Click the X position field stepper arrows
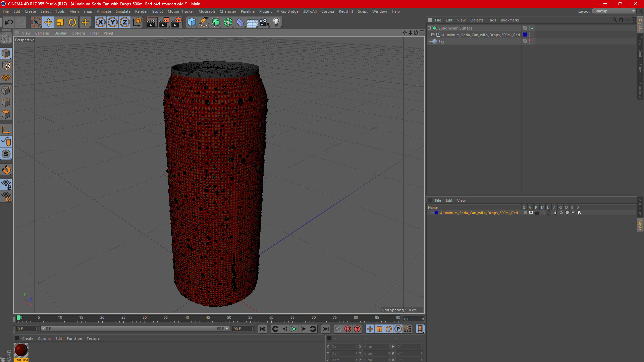The height and width of the screenshot is (362, 644). (x=357, y=347)
